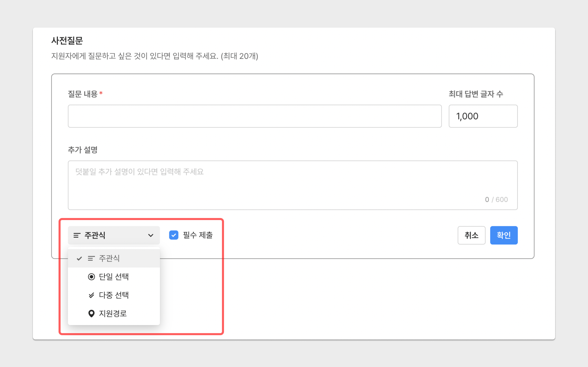
Task: Click the 최대 답변 글자 수 field showing 1,000
Action: click(483, 116)
